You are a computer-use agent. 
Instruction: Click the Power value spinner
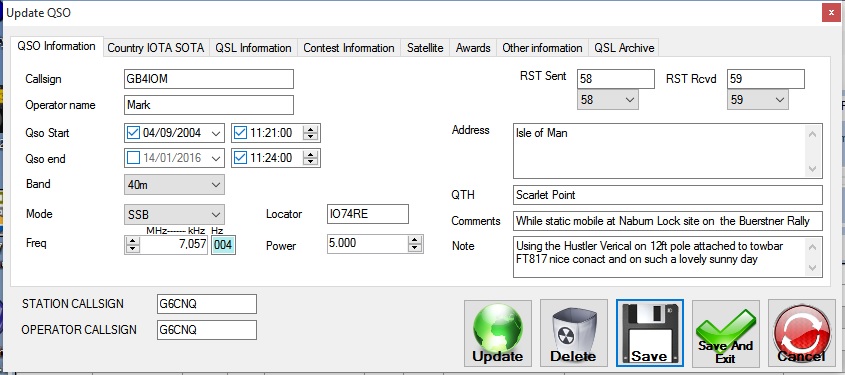point(414,244)
